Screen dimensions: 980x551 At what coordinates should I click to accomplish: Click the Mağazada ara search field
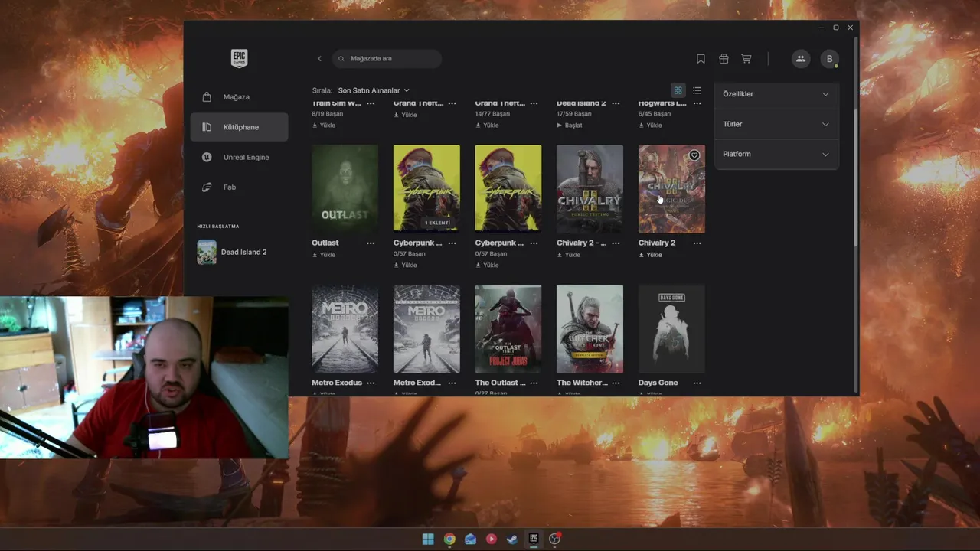[x=387, y=58]
